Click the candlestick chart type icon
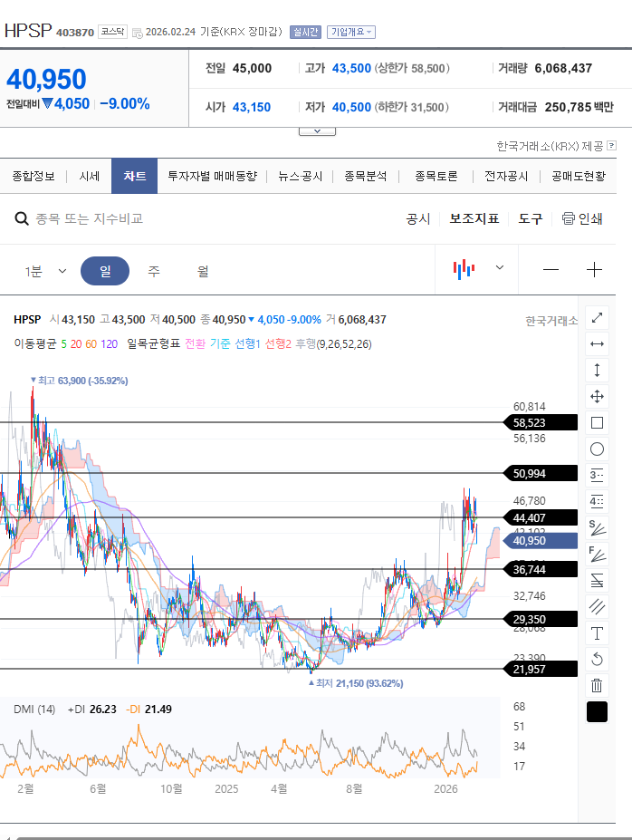The image size is (632, 840). click(x=464, y=269)
